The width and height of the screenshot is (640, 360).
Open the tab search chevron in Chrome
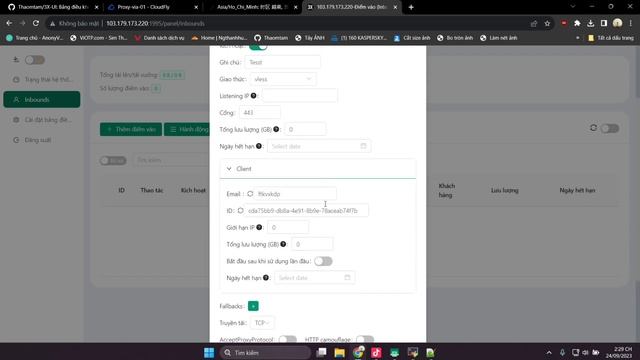pos(573,7)
